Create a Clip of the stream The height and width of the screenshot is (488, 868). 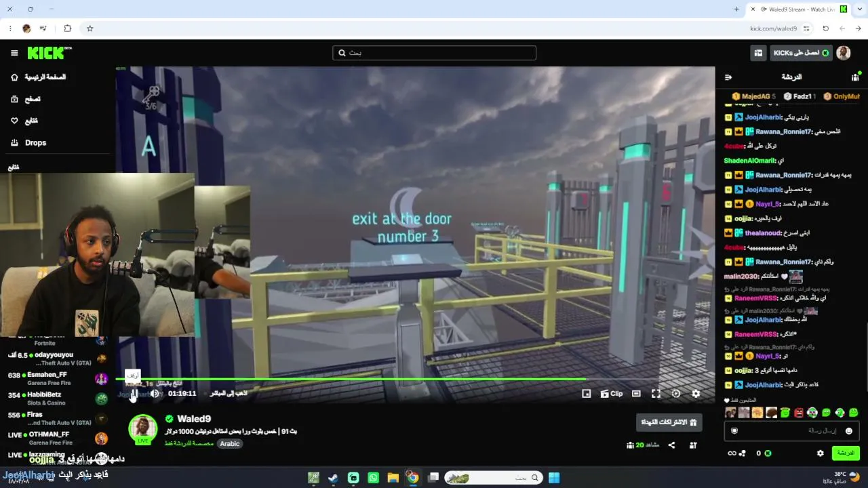click(612, 394)
